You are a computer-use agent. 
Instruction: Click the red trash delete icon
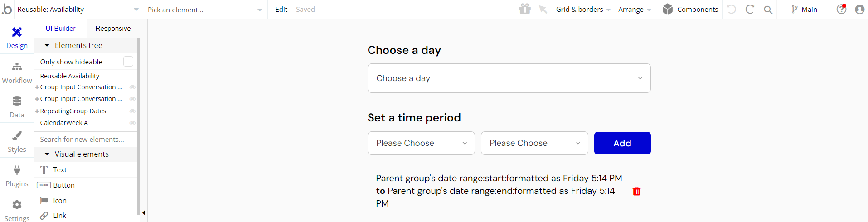click(636, 191)
